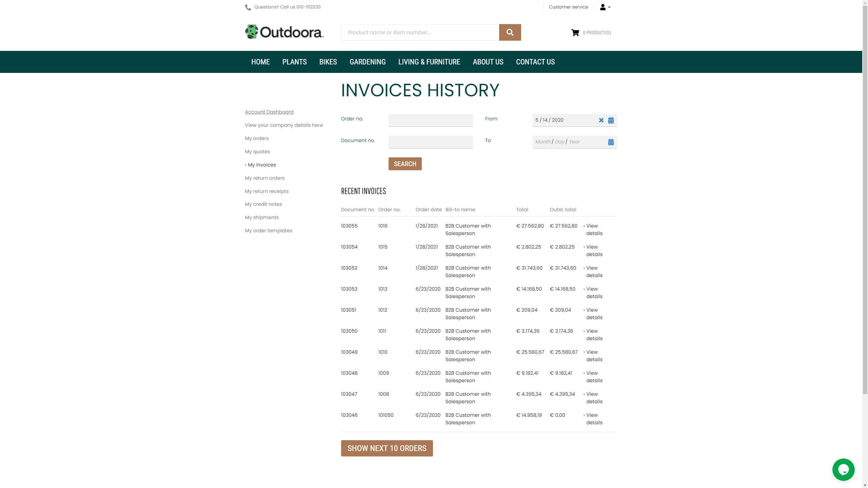The width and height of the screenshot is (868, 488).
Task: Open My orders in sidebar
Action: (257, 138)
